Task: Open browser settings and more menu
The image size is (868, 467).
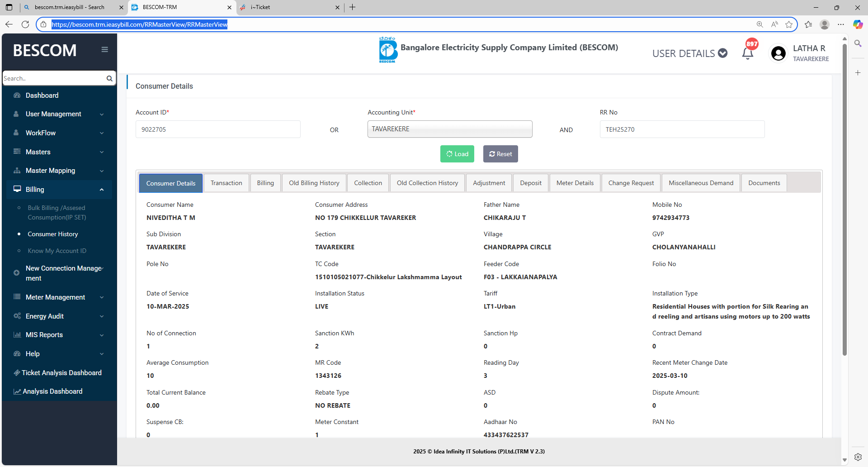Action: (x=841, y=24)
